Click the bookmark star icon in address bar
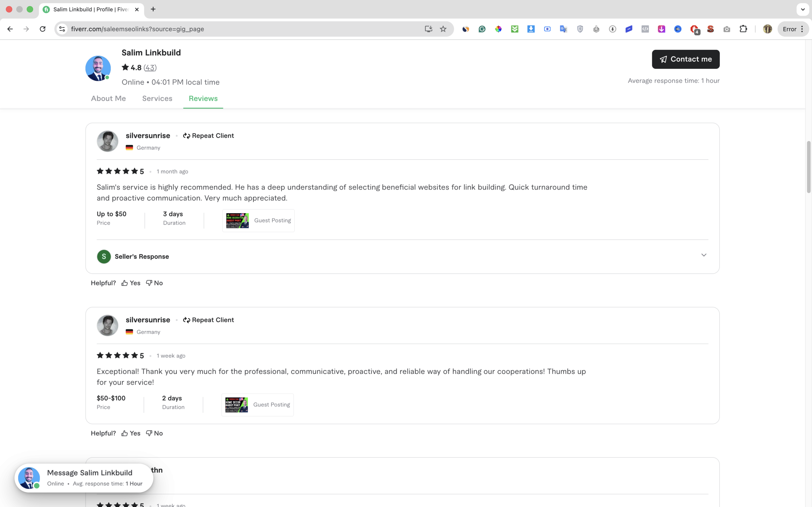 [x=443, y=29]
